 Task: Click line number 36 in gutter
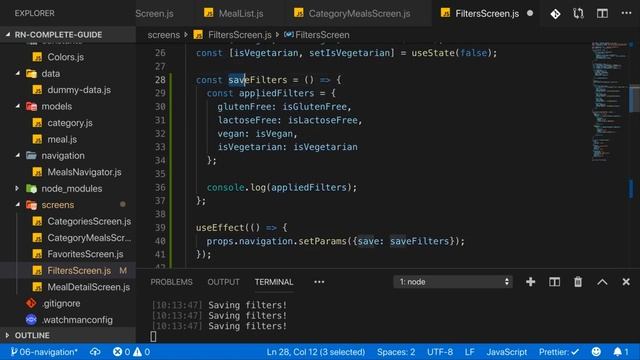[x=160, y=187]
